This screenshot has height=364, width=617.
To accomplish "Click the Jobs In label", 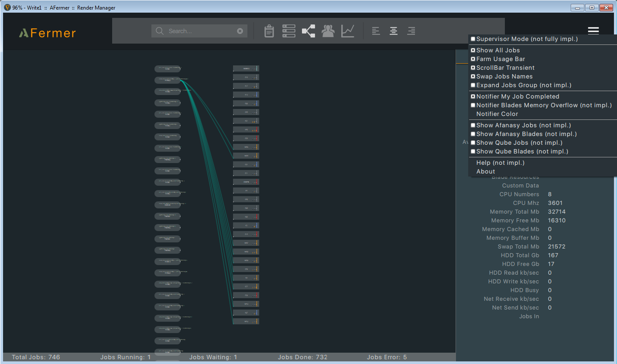I will point(529,316).
